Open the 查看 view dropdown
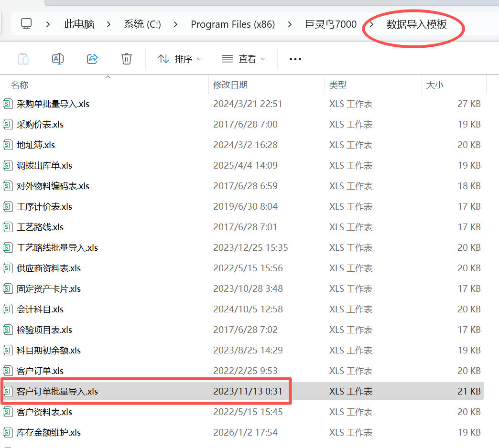Screen dimensions: 499x448 pyautogui.click(x=243, y=59)
